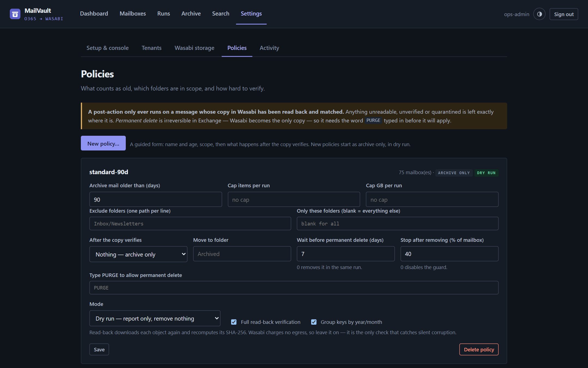Click the Exclude folders text box
588x368 pixels.
pyautogui.click(x=190, y=224)
